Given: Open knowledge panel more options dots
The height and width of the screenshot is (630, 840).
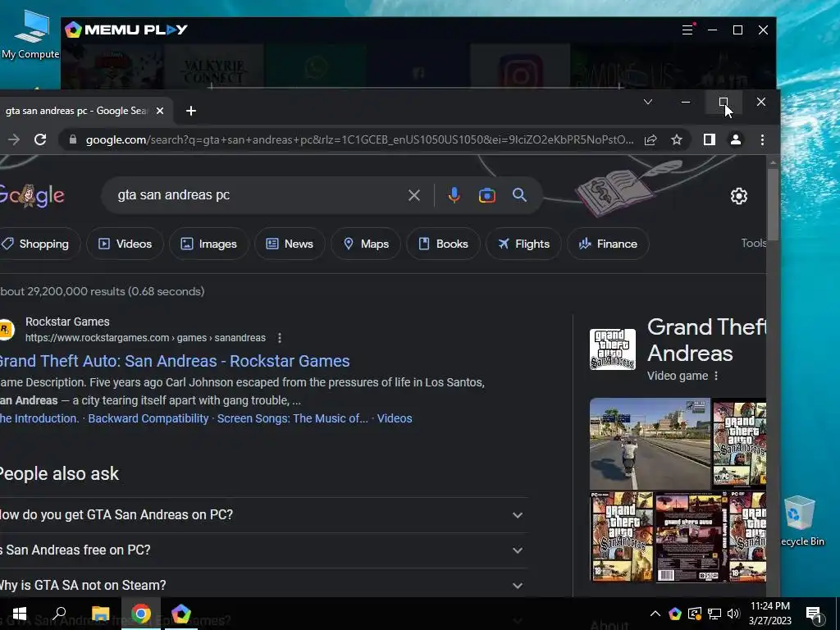Looking at the screenshot, I should pyautogui.click(x=716, y=376).
